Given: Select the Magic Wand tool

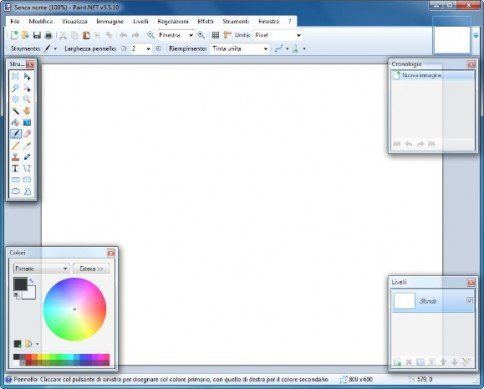Looking at the screenshot, I should pos(15,111).
